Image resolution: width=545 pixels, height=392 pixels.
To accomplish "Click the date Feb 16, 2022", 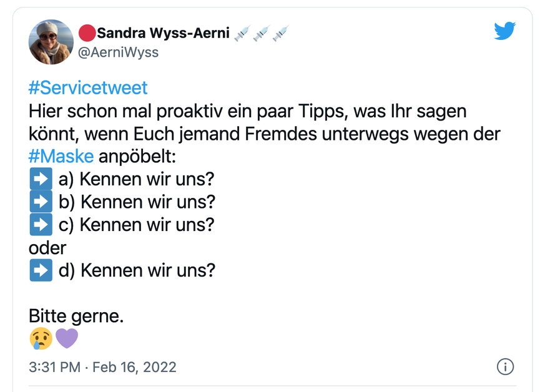I will point(134,367).
